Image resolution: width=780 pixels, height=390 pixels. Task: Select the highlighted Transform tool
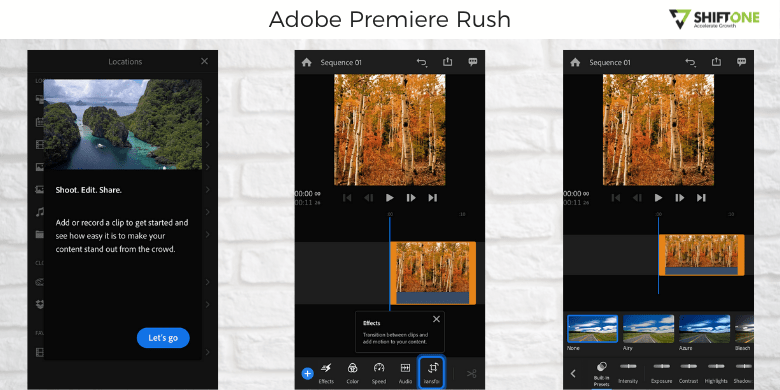pos(432,372)
